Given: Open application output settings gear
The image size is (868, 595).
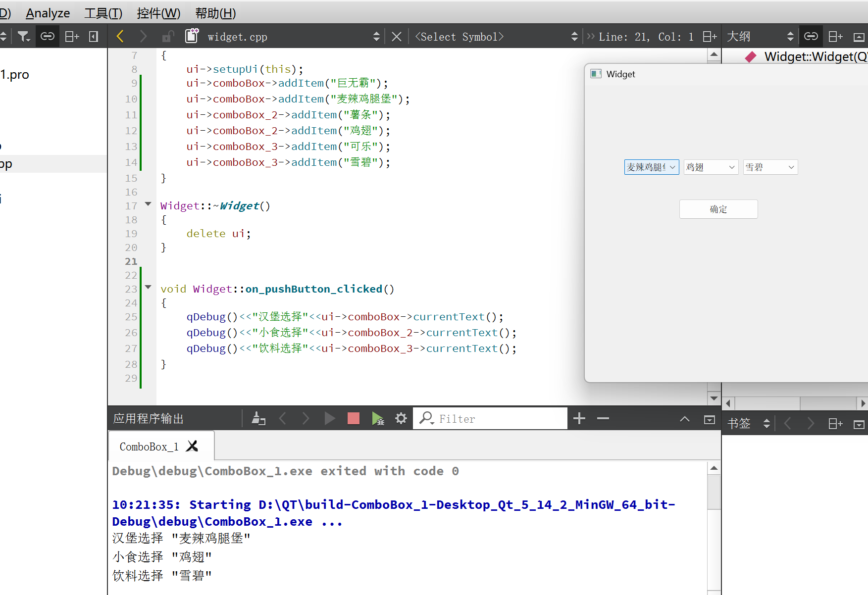Looking at the screenshot, I should point(401,419).
